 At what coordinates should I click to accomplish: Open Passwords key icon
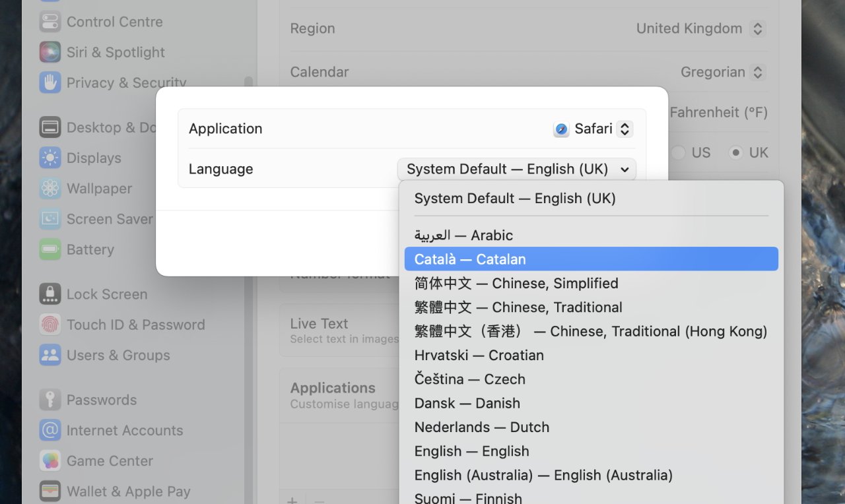(50, 400)
